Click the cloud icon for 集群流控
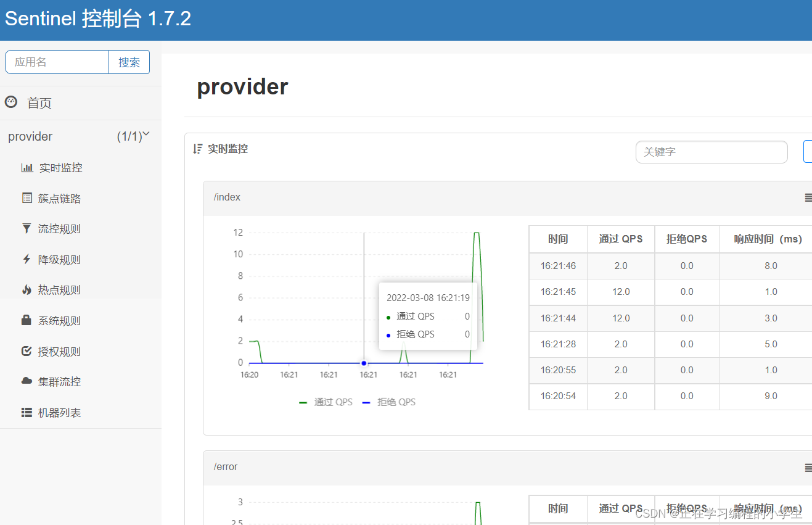The image size is (812, 525). pyautogui.click(x=27, y=381)
